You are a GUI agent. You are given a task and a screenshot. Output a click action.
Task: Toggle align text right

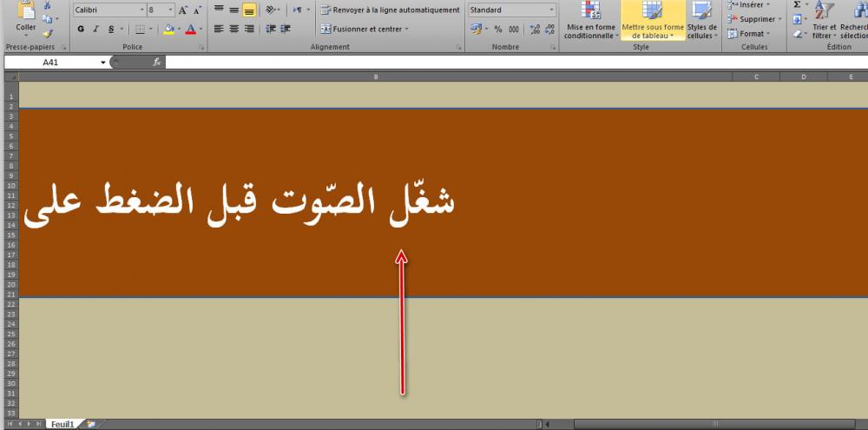[249, 29]
